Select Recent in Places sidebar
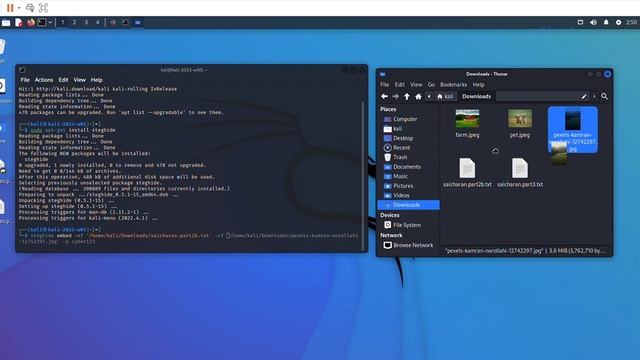The width and height of the screenshot is (640, 360). [409, 148]
